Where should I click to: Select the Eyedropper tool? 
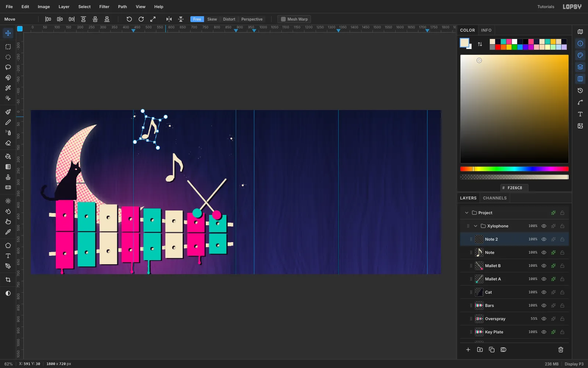coord(8,232)
